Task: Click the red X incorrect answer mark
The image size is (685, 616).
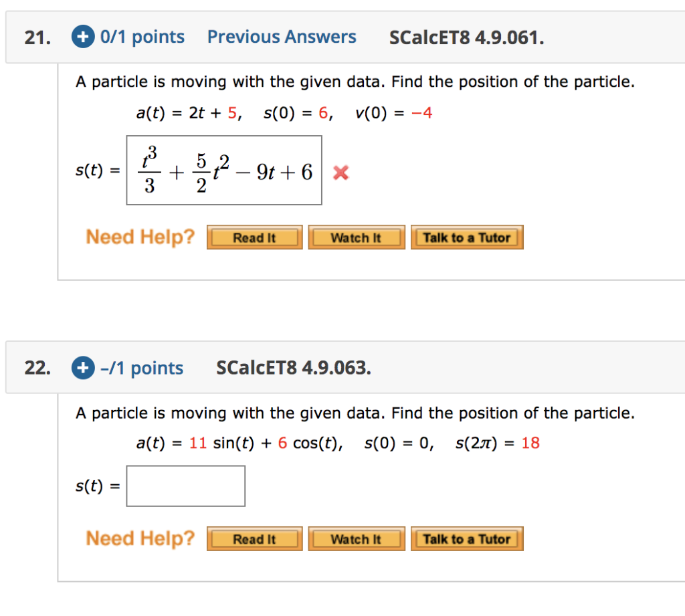Action: 340,173
